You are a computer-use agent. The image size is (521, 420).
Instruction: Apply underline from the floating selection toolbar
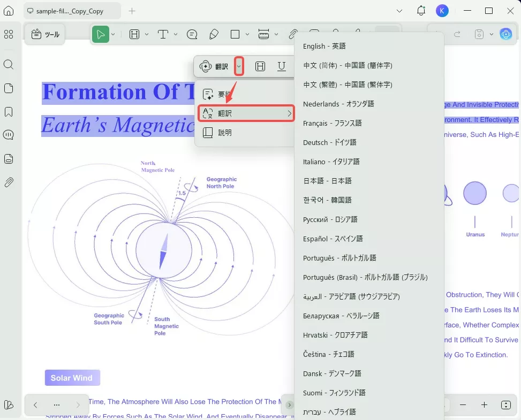tap(282, 66)
